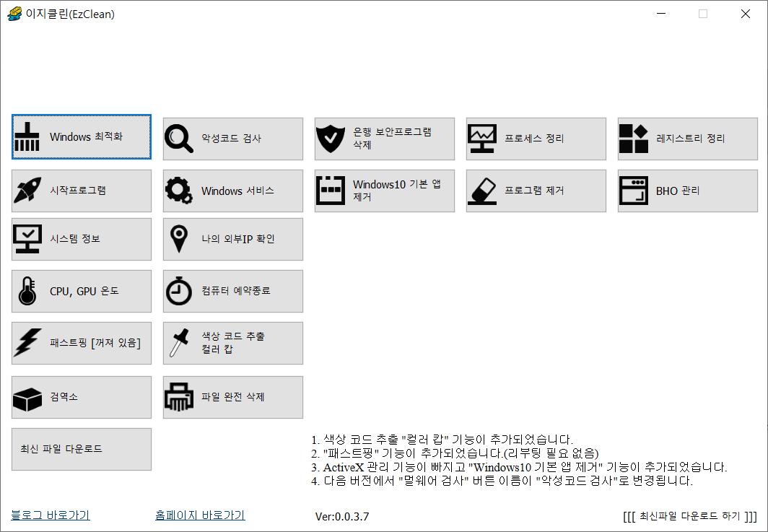The image size is (768, 532).
Task: Open BHO 관리 window icon
Action: [633, 191]
